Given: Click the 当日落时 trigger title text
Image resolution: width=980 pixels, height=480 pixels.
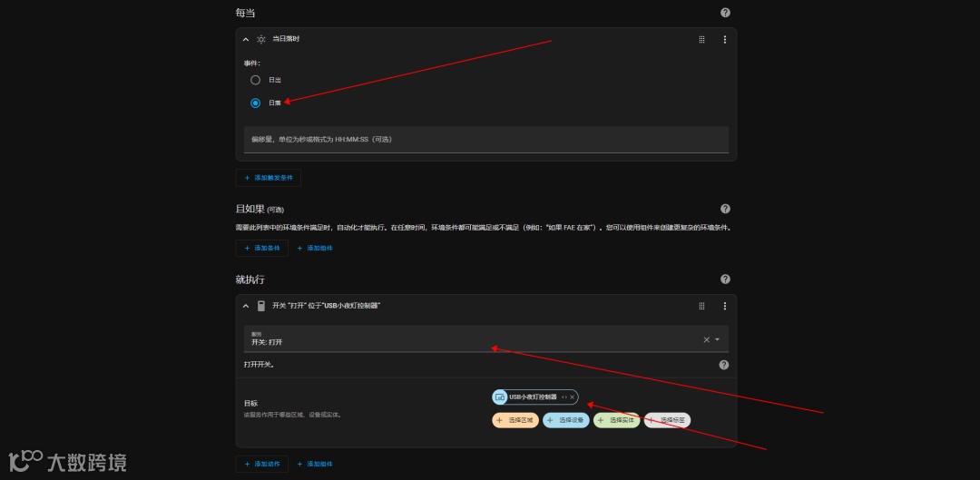Looking at the screenshot, I should (x=286, y=39).
